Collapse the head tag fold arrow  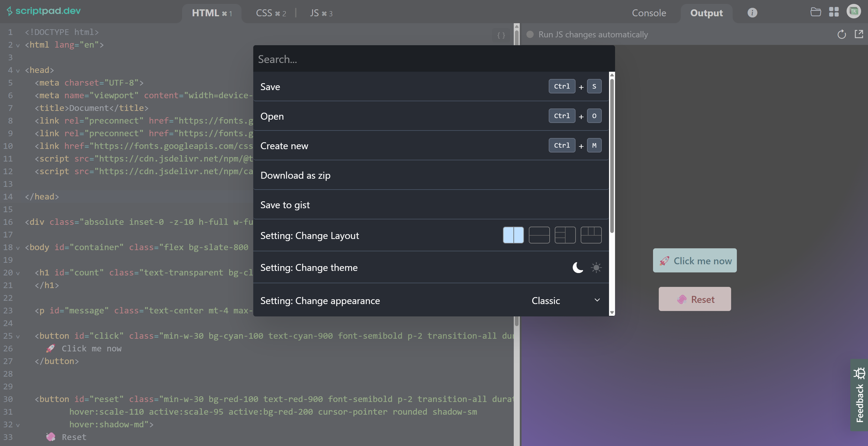18,71
